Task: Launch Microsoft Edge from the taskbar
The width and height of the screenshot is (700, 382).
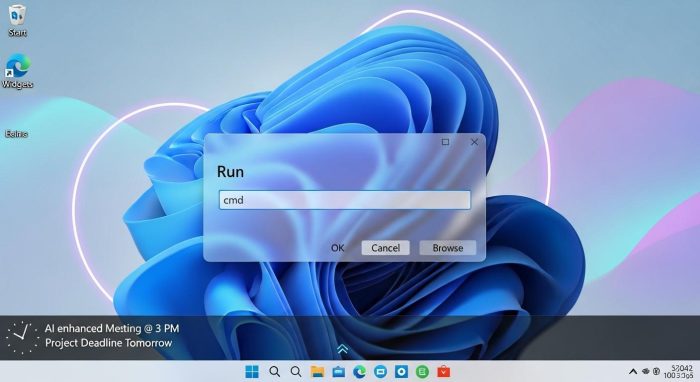Action: coord(359,371)
